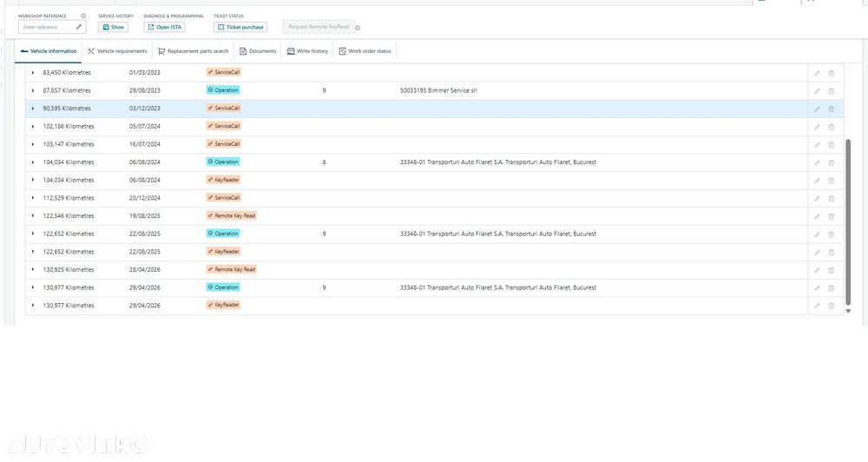Select the Operation tag dated 29/08/2023

(x=222, y=90)
